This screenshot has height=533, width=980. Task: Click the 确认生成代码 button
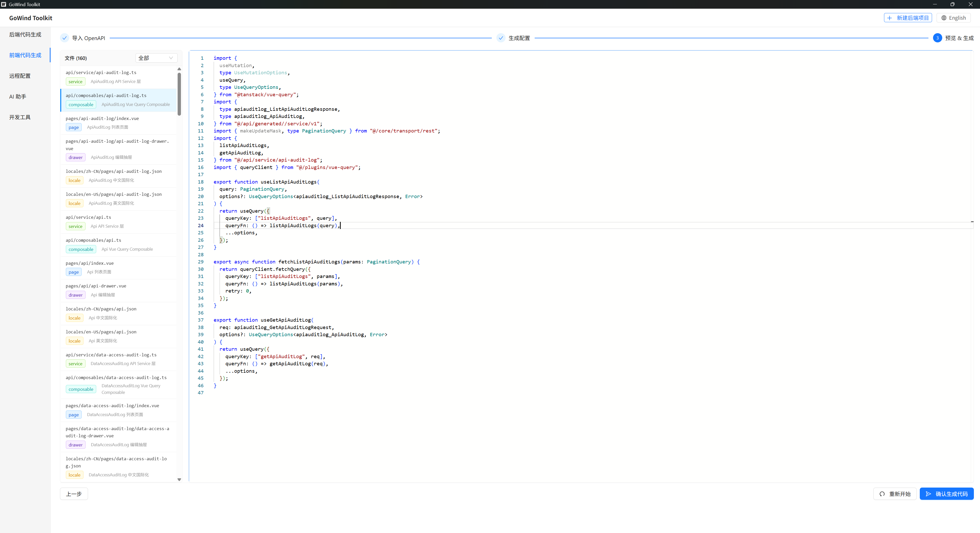pyautogui.click(x=947, y=494)
